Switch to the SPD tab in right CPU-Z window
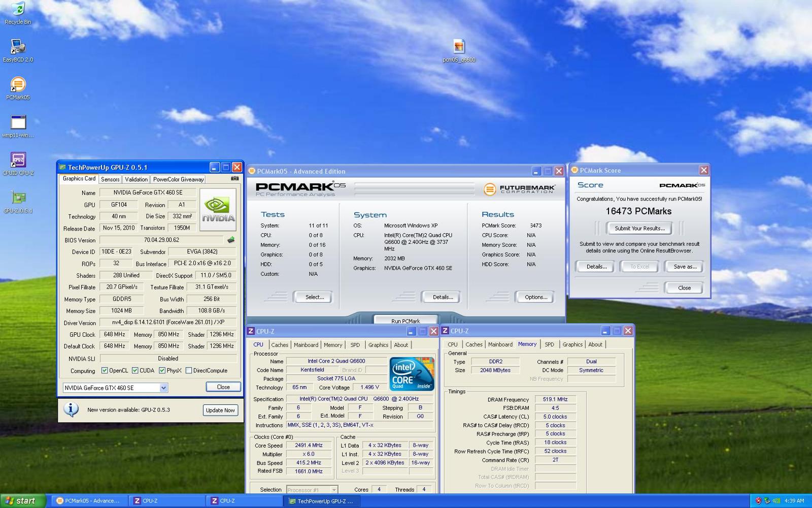Viewport: 812px width, 508px height. [x=549, y=344]
